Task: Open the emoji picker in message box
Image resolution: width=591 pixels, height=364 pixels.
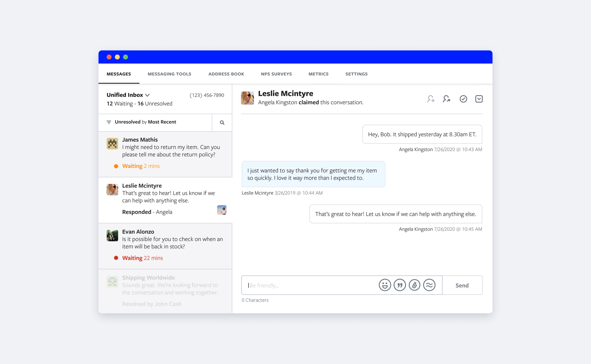Action: coord(385,285)
